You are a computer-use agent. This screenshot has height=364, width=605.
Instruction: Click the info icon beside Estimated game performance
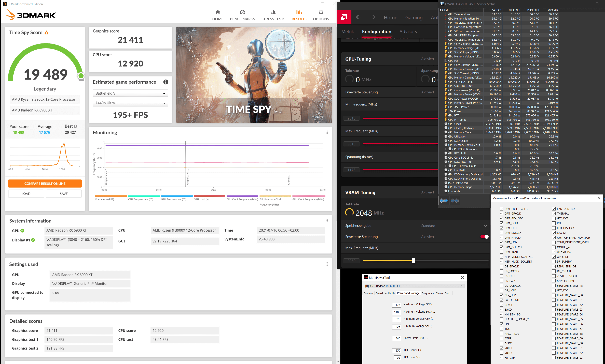[166, 82]
